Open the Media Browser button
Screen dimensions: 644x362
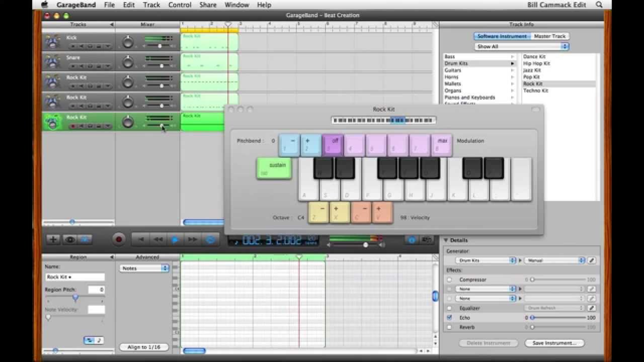427,240
